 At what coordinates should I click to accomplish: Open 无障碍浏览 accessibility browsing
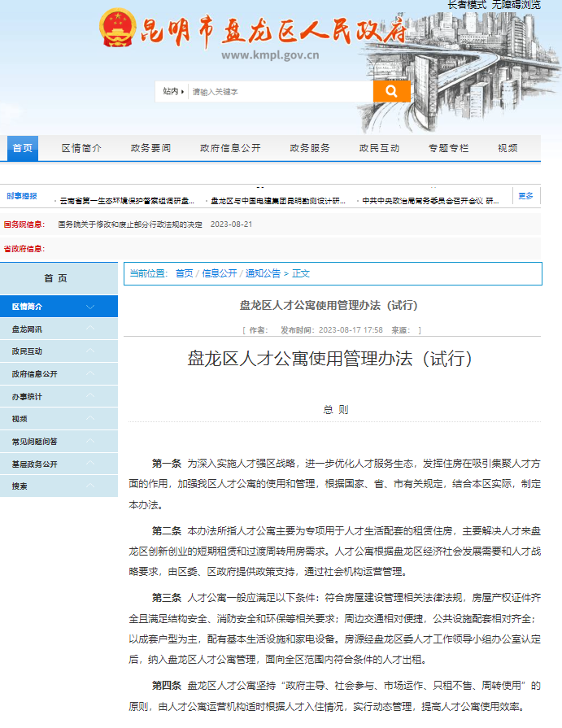516,5
